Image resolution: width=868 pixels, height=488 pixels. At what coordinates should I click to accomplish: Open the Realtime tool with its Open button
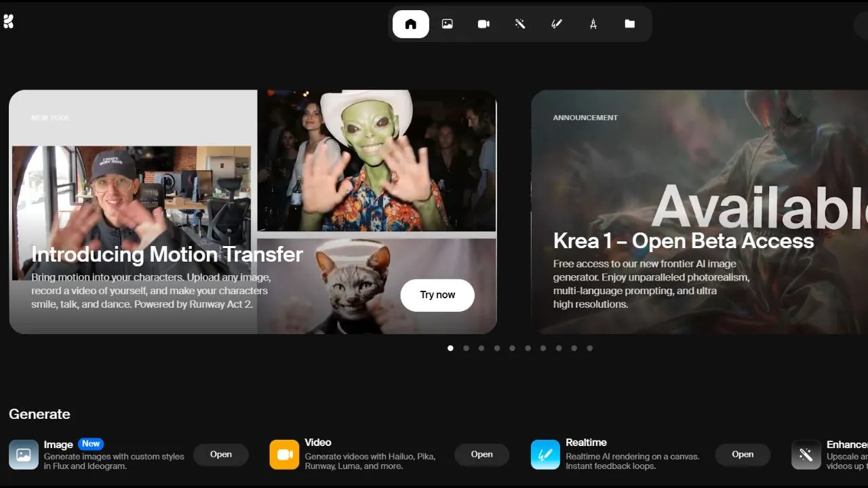743,455
